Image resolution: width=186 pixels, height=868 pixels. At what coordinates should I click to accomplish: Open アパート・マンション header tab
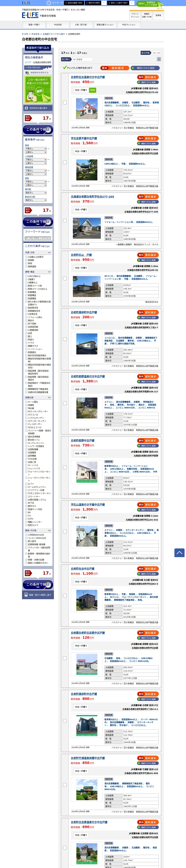click(x=135, y=15)
